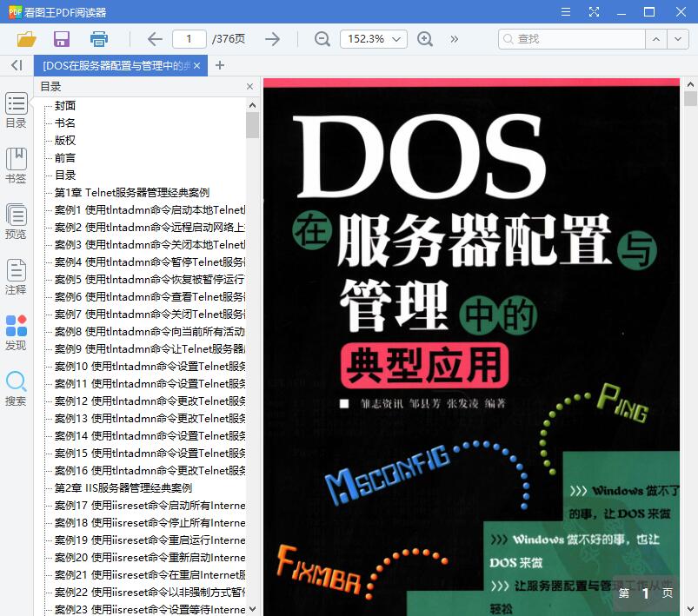The image size is (698, 616).
Task: Collapse the sidebar panel arrow
Action: coord(17,65)
